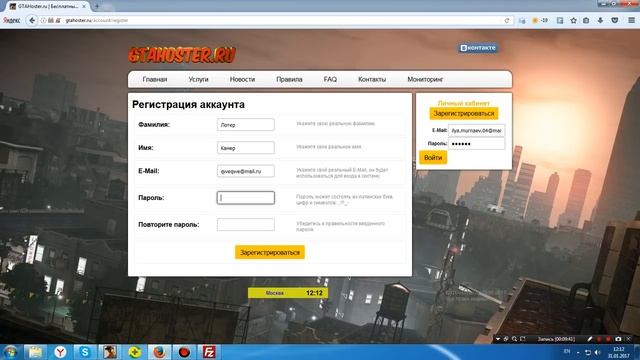Open the Контакты menu item

tap(372, 80)
